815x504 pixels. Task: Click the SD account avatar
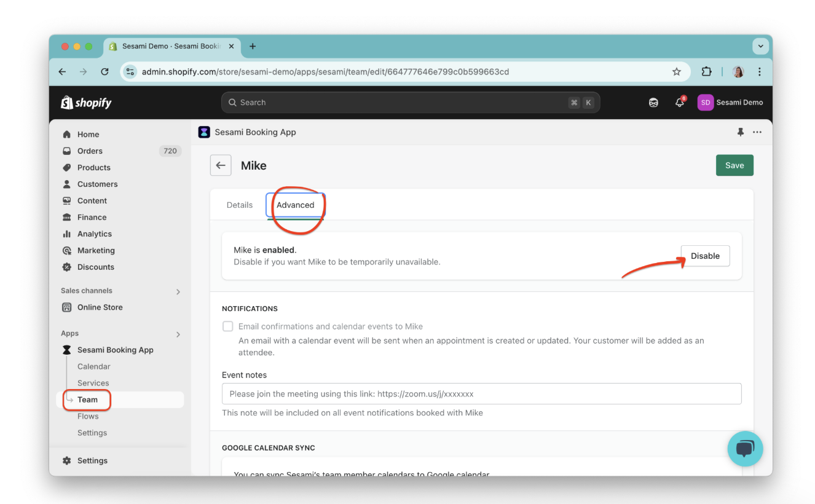(705, 103)
